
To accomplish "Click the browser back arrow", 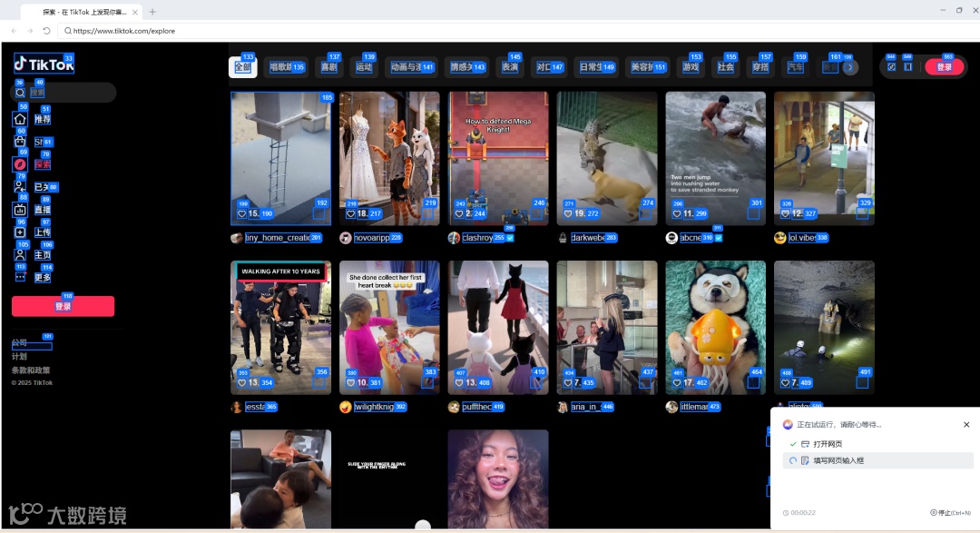I will click(14, 31).
